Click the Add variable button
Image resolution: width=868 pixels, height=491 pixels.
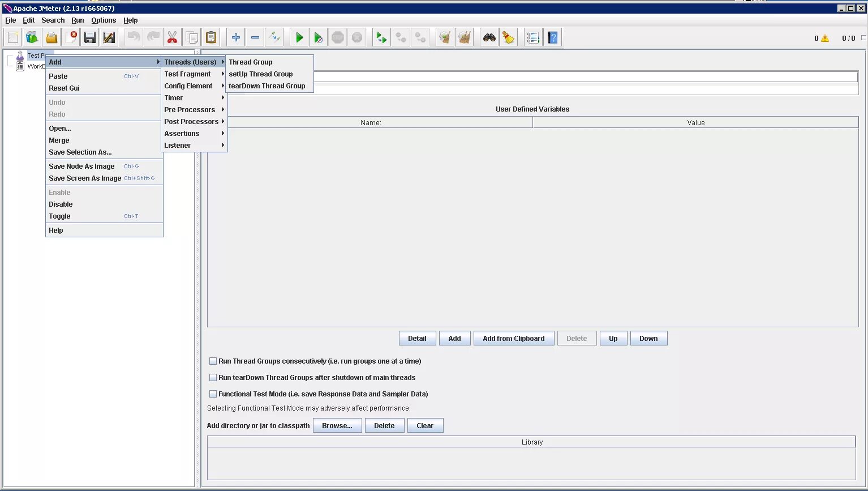point(455,339)
